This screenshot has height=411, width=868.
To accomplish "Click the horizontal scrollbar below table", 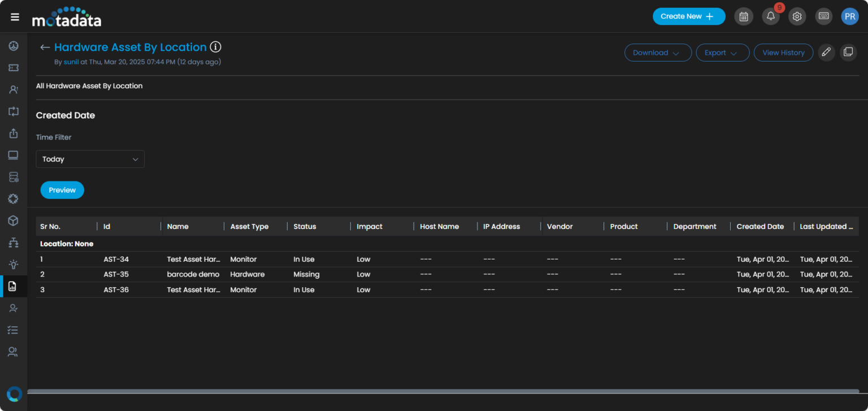I will pyautogui.click(x=443, y=391).
